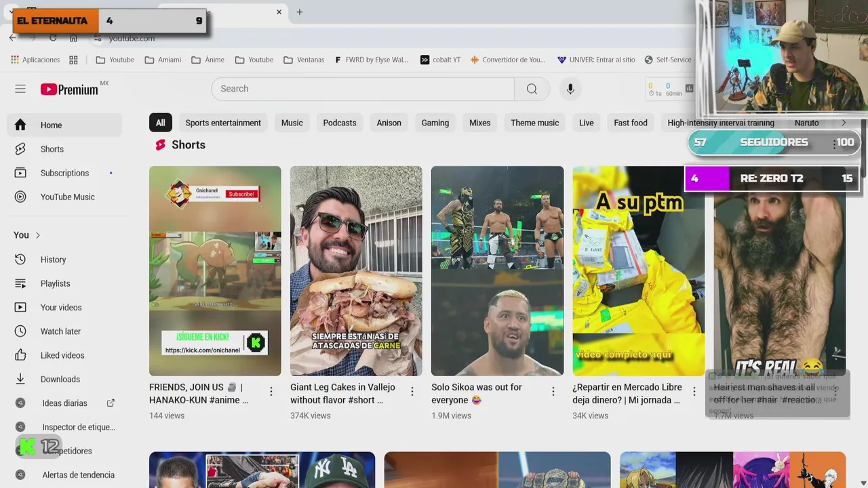The image size is (868, 488).
Task: Open Your videos in the sidebar
Action: pyautogui.click(x=64, y=307)
